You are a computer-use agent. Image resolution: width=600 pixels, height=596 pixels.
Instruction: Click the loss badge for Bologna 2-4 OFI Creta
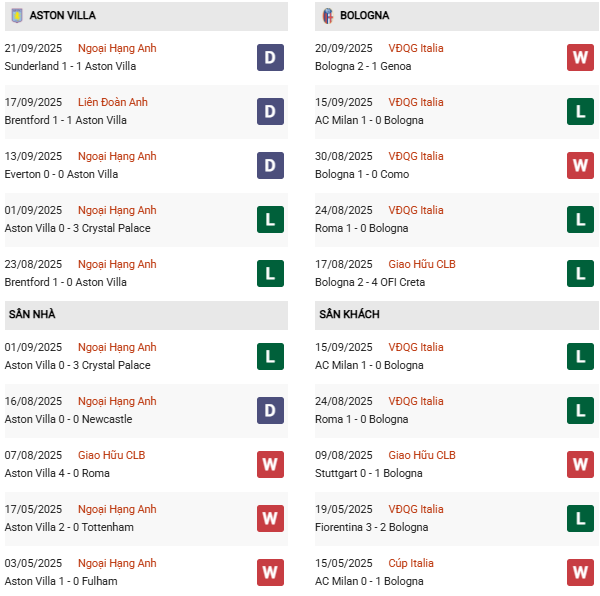pos(580,274)
